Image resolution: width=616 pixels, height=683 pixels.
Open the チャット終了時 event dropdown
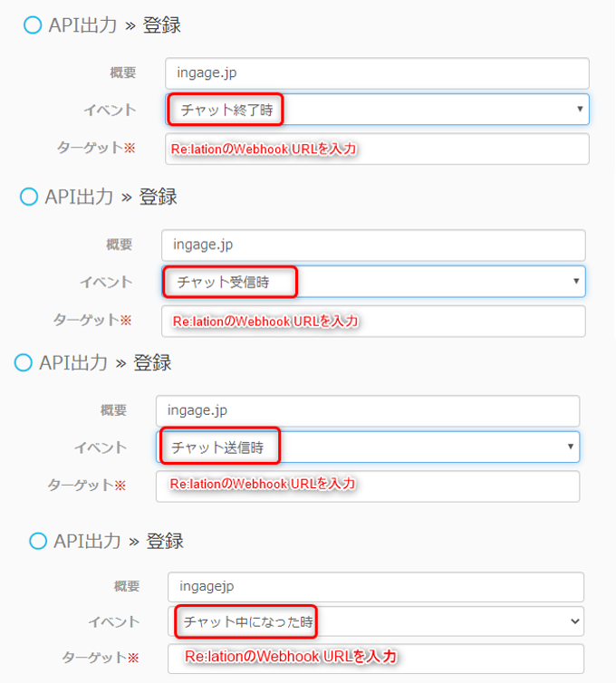click(x=378, y=110)
